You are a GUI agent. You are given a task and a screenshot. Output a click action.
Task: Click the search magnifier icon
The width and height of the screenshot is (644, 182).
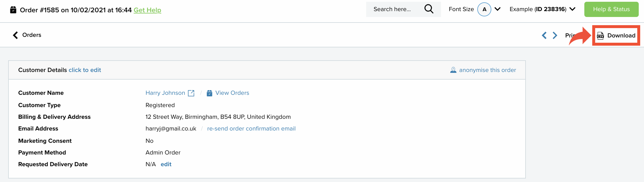pos(429,9)
